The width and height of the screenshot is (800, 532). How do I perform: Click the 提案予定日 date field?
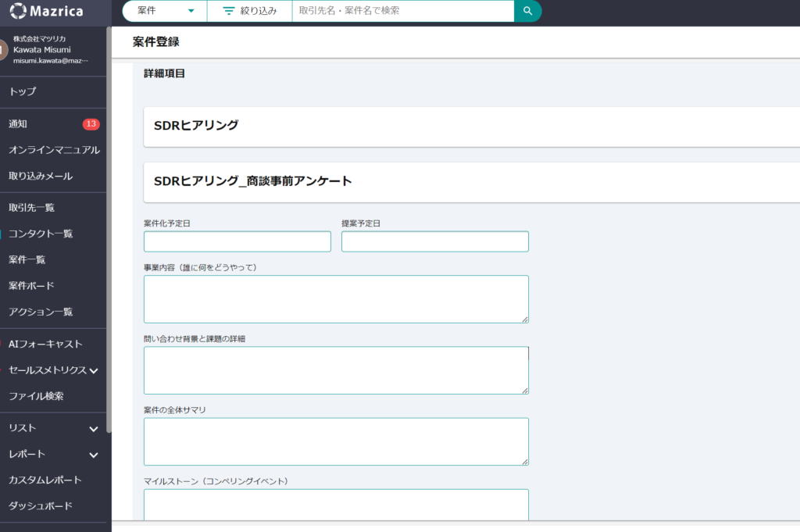[x=435, y=241]
